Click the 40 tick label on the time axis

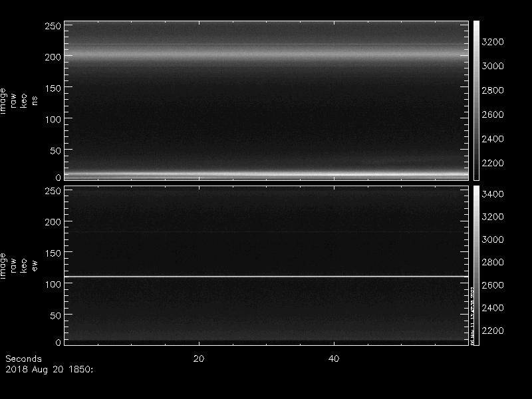[334, 358]
